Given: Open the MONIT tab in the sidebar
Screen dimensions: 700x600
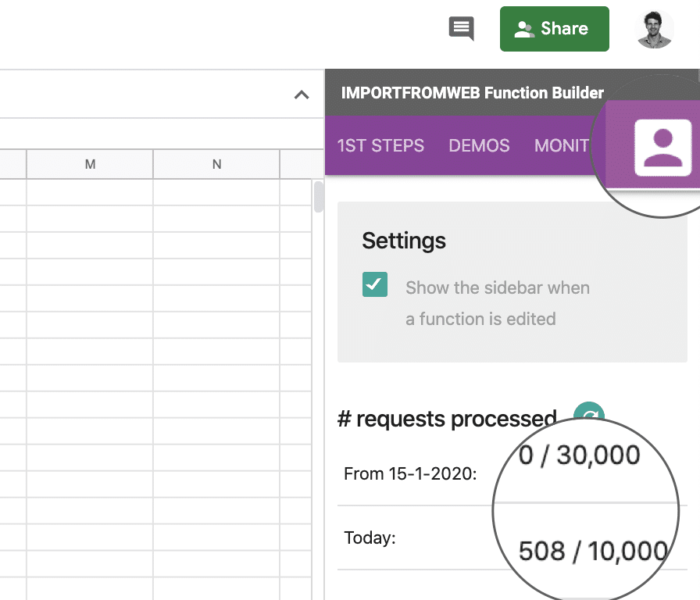Looking at the screenshot, I should click(x=562, y=145).
